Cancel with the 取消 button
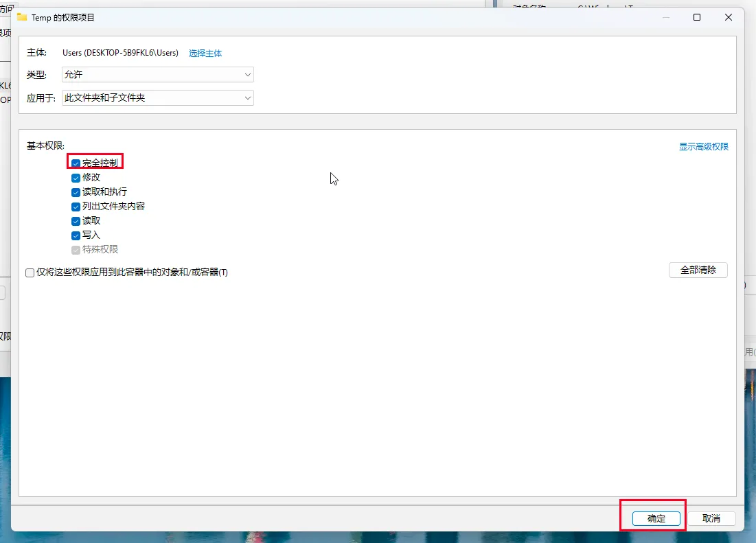756x543 pixels. pos(711,518)
